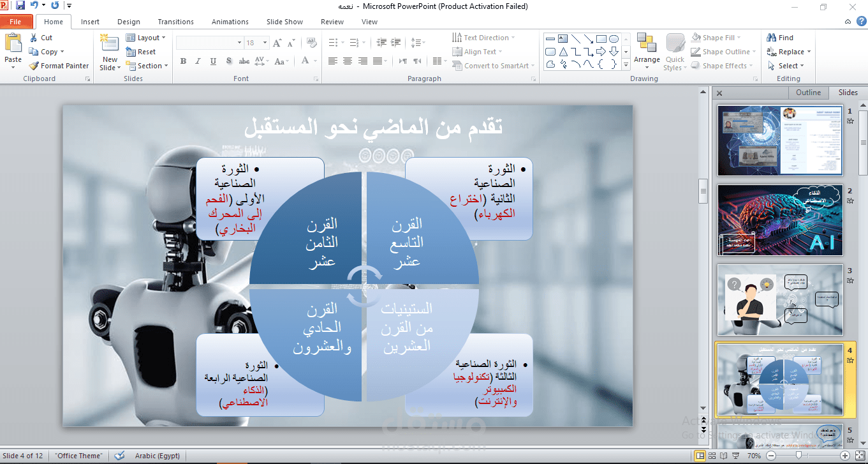Open the File tab
Viewport: 868px width, 464px height.
15,22
